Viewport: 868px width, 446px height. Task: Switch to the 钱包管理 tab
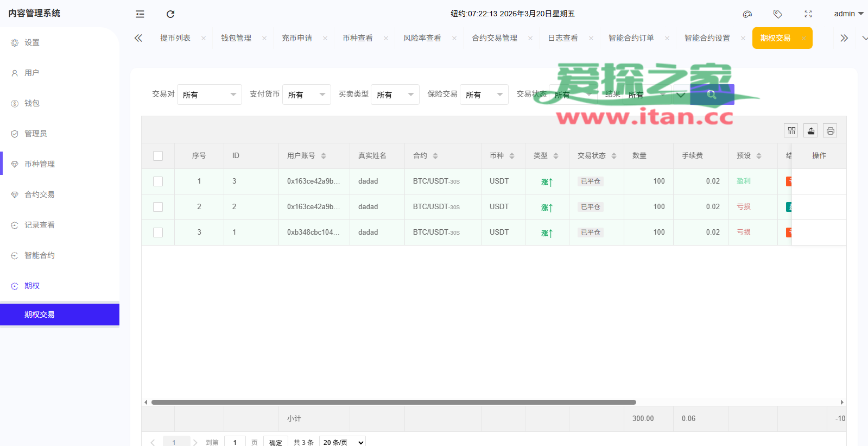pos(236,38)
